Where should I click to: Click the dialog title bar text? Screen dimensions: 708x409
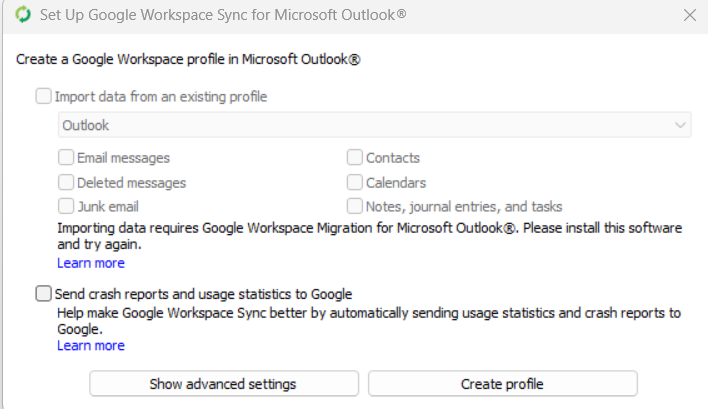(x=223, y=15)
